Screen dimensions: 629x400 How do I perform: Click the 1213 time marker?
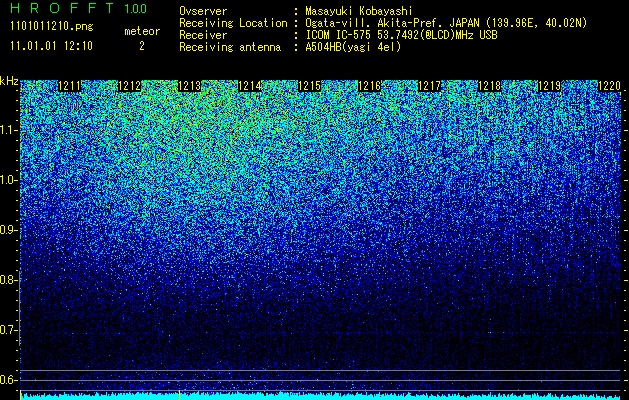pos(189,86)
